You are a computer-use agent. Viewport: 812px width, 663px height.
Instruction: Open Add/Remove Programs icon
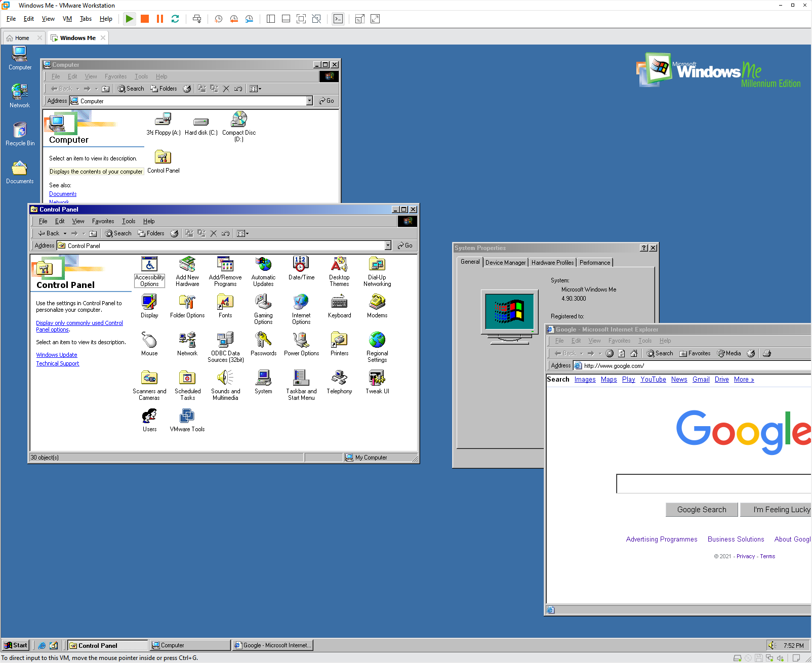pyautogui.click(x=225, y=272)
